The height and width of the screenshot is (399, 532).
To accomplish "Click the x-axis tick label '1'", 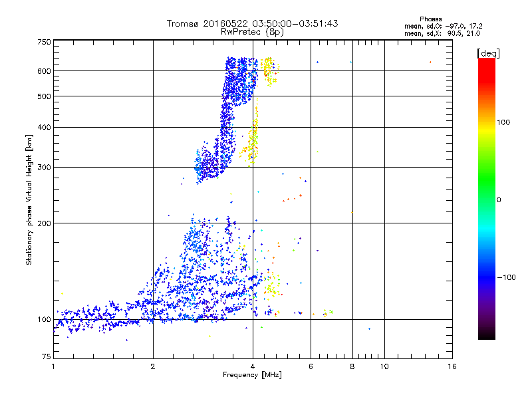I will pos(53,366).
